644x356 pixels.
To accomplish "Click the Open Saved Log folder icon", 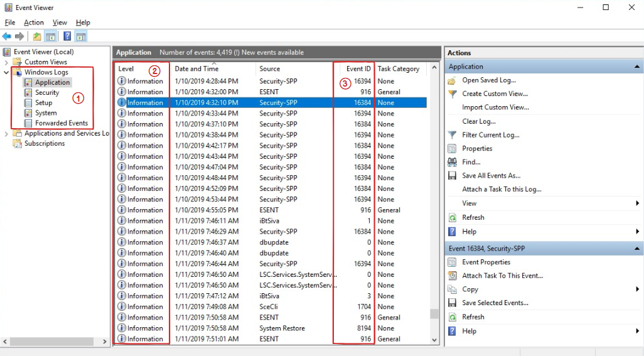I will click(452, 80).
